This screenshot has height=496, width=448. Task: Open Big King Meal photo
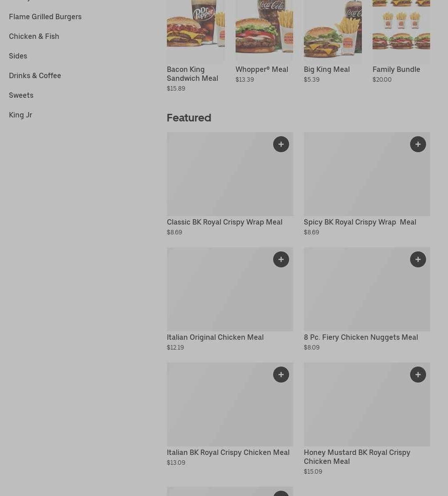point(332,30)
